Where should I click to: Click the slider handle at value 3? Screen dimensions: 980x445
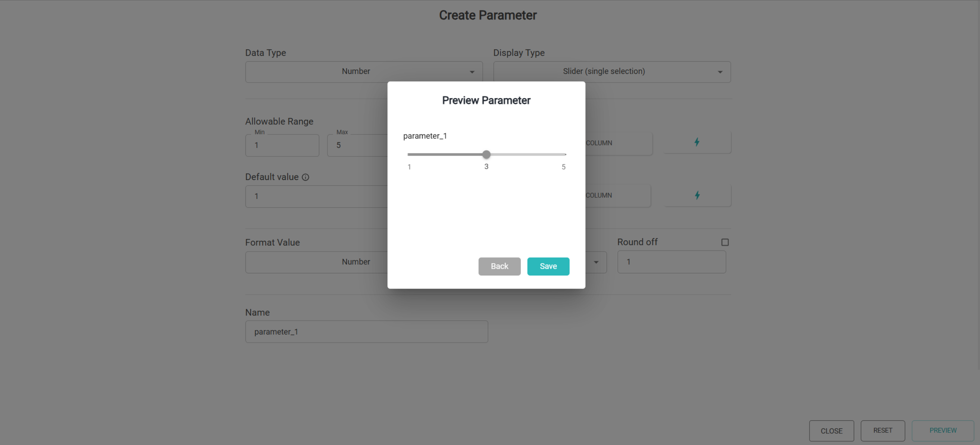point(486,155)
